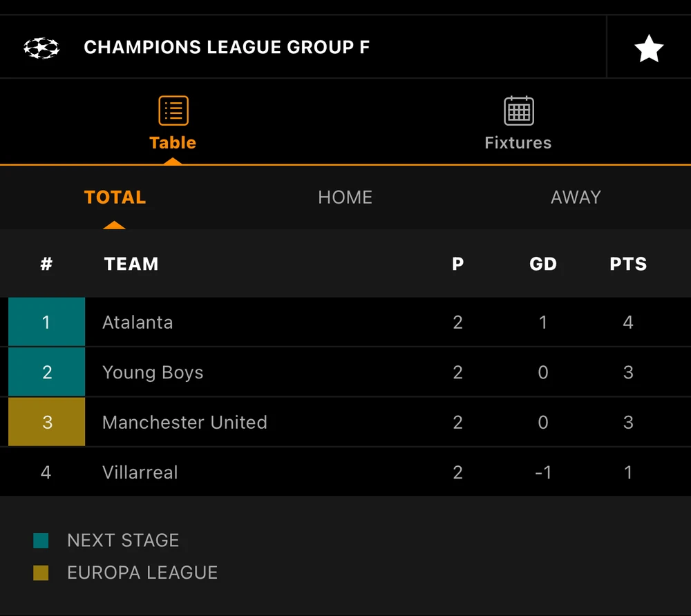
Task: Click the gold position 3 badge
Action: pos(46,423)
